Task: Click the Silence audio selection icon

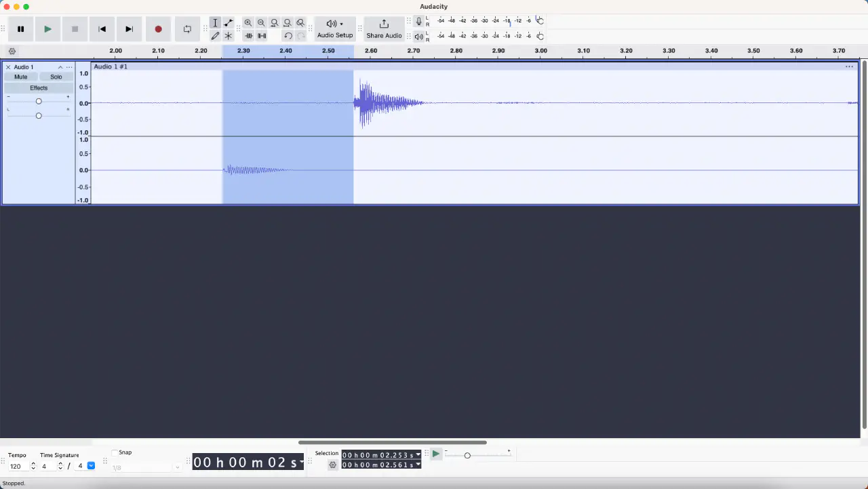Action: [262, 36]
